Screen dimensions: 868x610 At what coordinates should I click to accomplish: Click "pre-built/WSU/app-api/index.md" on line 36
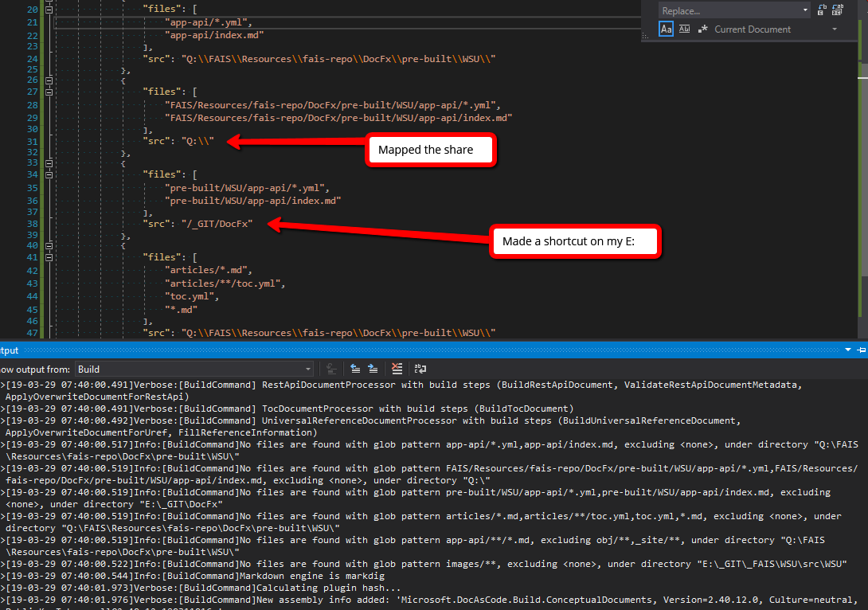(x=253, y=201)
